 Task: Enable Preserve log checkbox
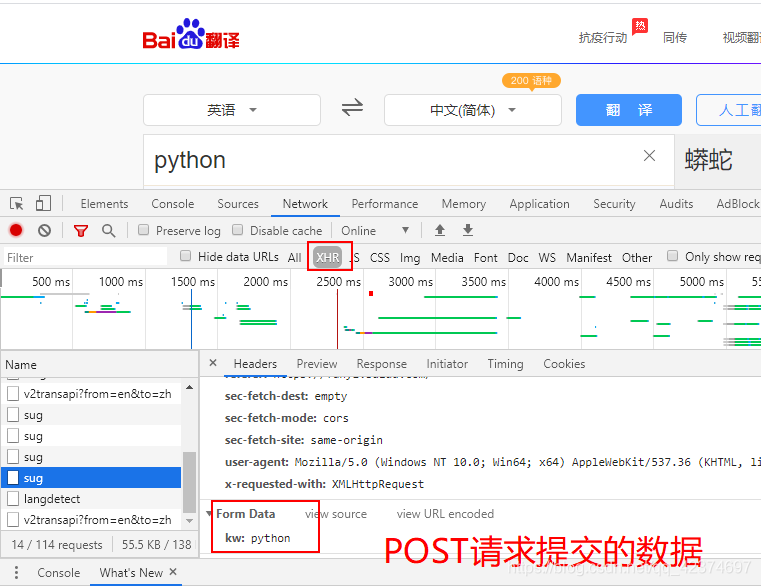143,230
